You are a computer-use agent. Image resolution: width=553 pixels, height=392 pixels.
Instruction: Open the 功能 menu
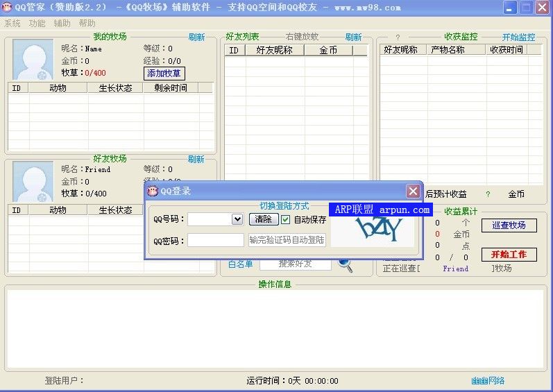37,24
